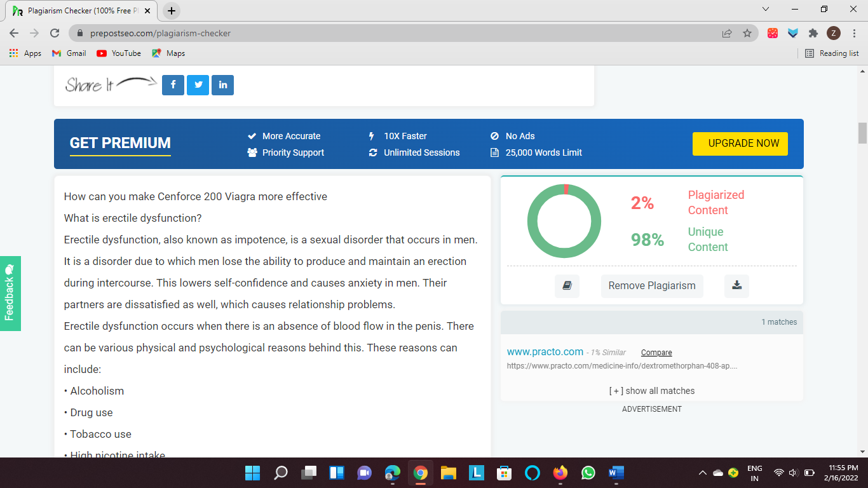868x488 pixels.
Task: Switch to Microsoft Word on the taskbar
Action: pyautogui.click(x=616, y=473)
